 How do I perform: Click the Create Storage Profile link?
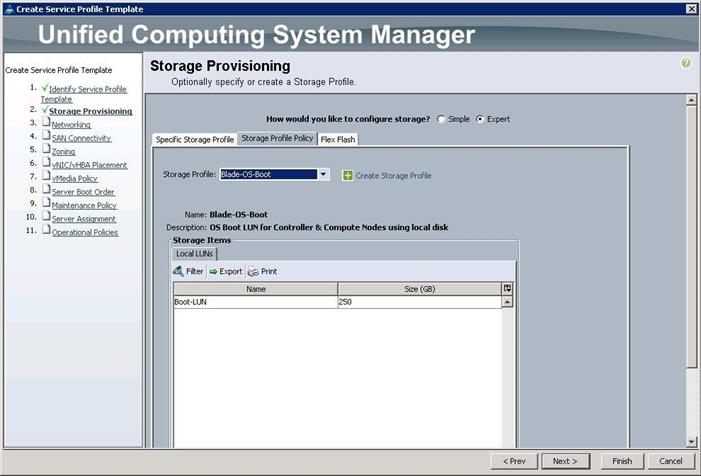click(x=393, y=176)
